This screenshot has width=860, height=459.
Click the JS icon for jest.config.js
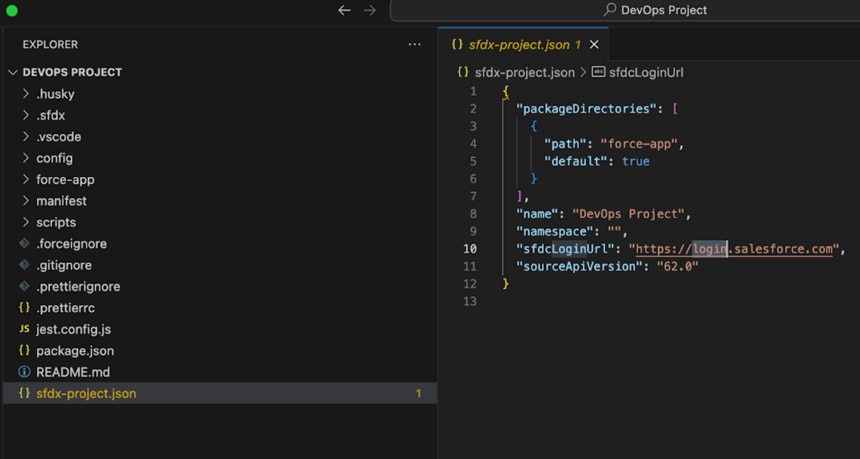tap(24, 330)
